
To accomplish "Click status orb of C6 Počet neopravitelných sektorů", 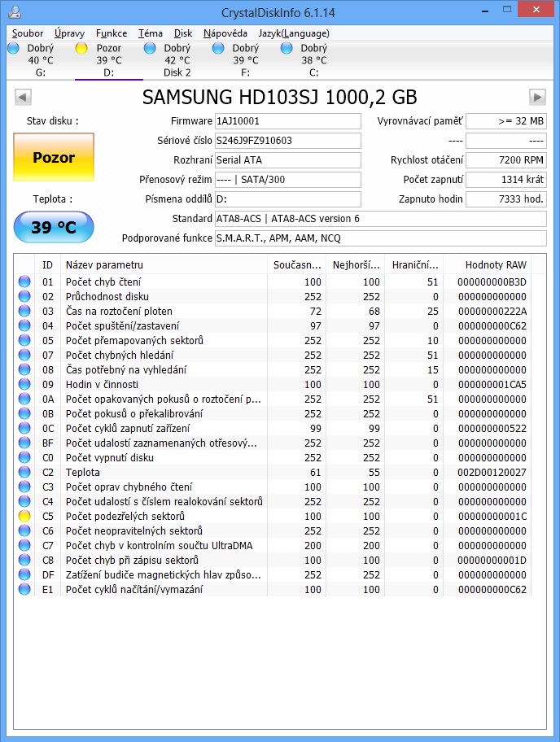I will [24, 530].
